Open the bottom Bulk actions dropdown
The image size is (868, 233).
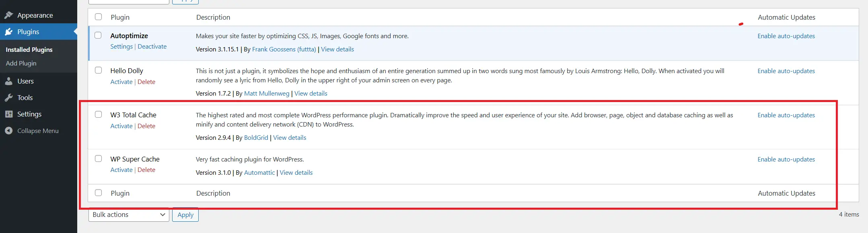tap(129, 215)
